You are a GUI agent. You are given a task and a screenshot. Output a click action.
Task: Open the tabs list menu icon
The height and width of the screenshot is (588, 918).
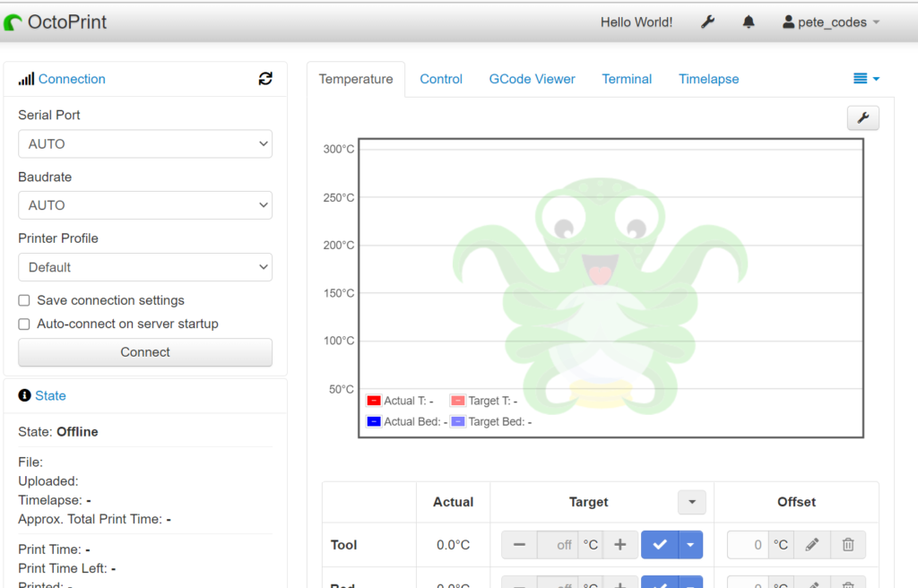coord(866,79)
